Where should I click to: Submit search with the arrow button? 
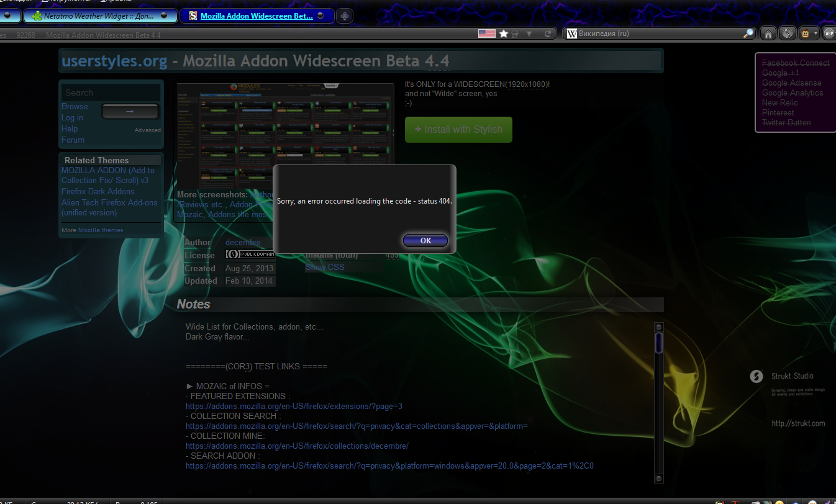pyautogui.click(x=130, y=111)
